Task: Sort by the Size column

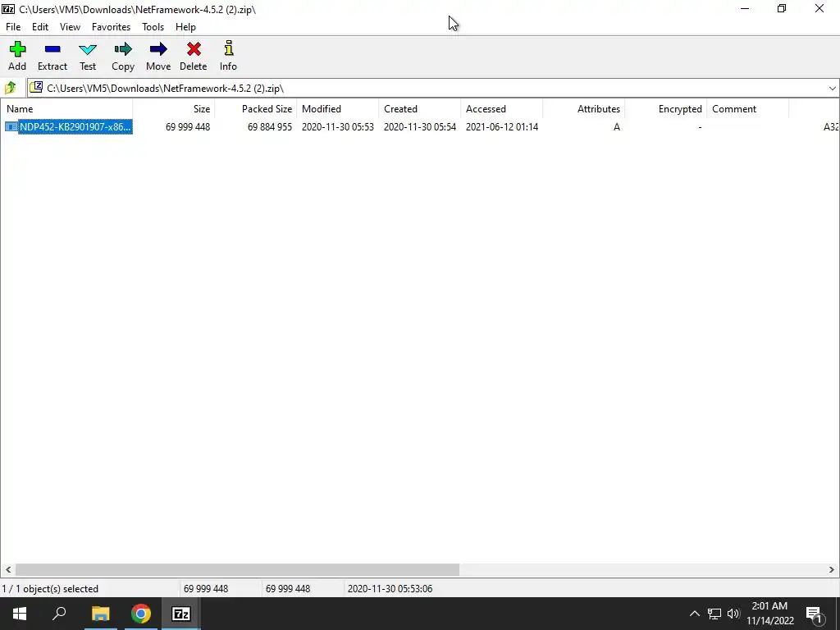Action: pyautogui.click(x=174, y=109)
